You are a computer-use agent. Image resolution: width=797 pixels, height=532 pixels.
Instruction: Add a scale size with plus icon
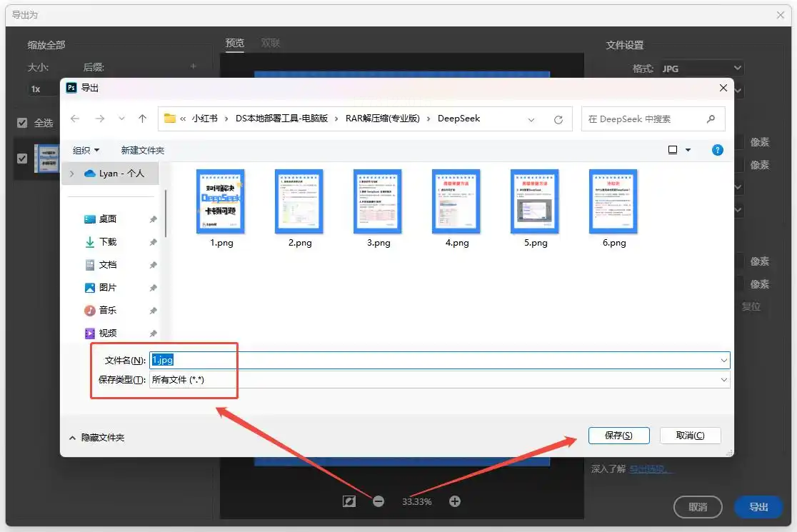[193, 67]
